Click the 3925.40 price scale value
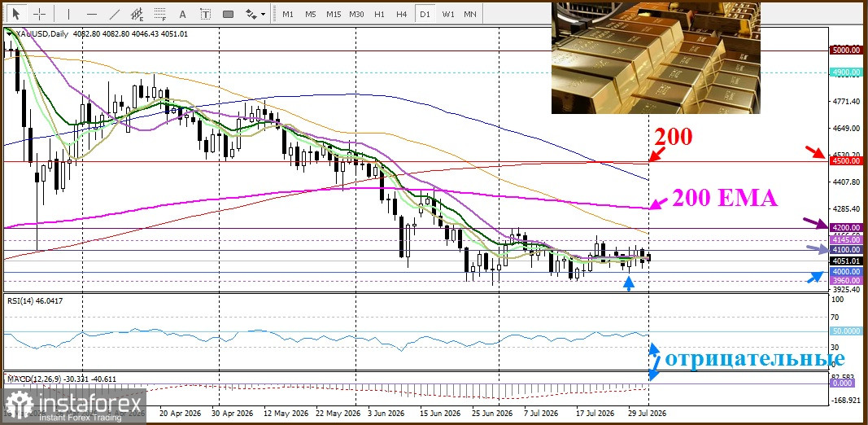Screen dimensions: 868x425 (x=846, y=289)
